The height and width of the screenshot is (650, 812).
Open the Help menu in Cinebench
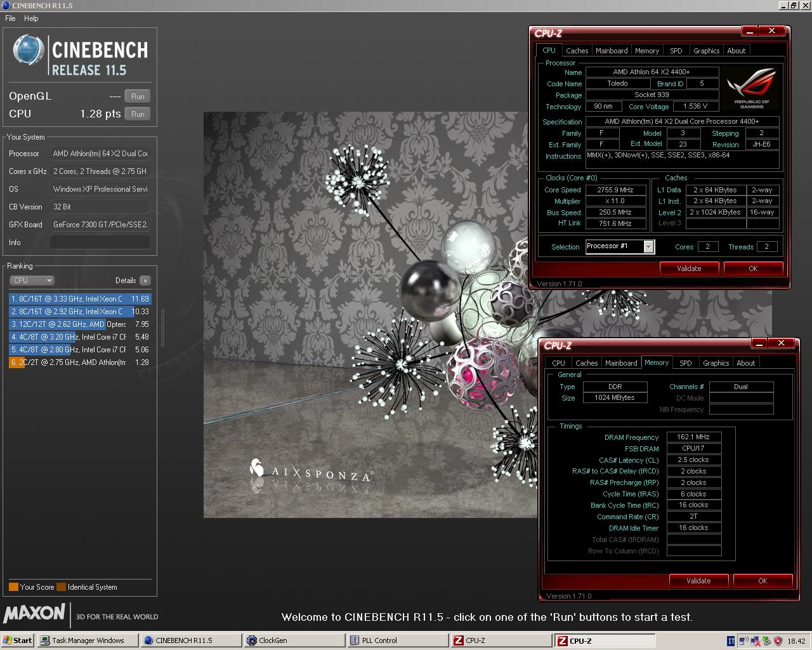point(31,18)
